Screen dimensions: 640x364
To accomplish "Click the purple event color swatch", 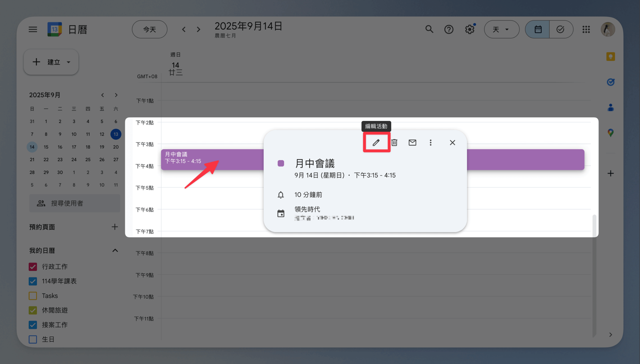I will (x=280, y=163).
